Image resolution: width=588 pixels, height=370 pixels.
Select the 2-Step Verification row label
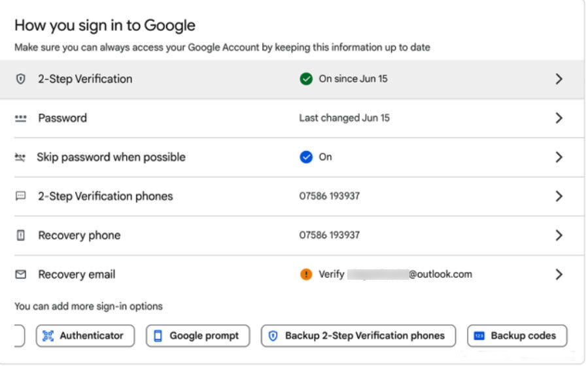click(x=85, y=79)
